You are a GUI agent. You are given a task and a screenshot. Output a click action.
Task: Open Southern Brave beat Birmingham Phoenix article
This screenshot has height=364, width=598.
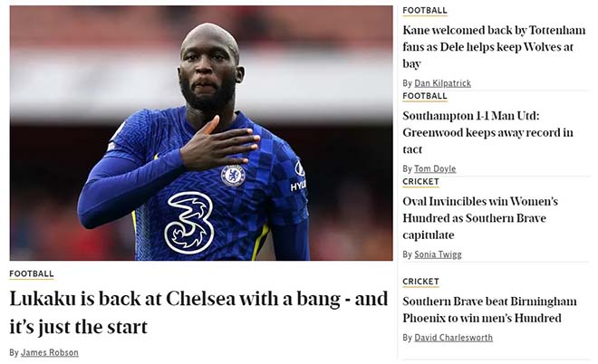tap(489, 310)
